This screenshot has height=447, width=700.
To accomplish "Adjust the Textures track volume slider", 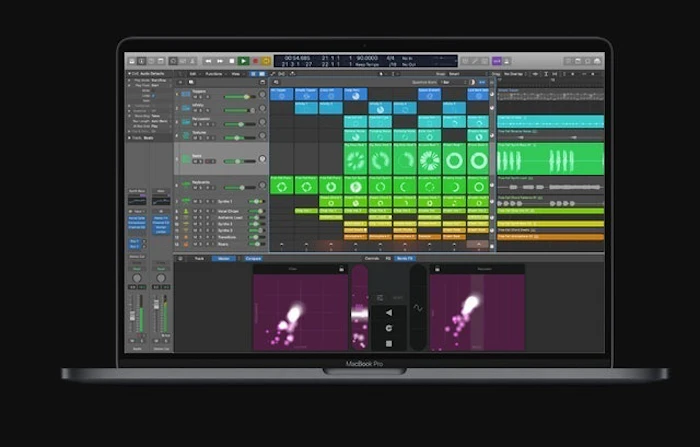I will coord(239,138).
